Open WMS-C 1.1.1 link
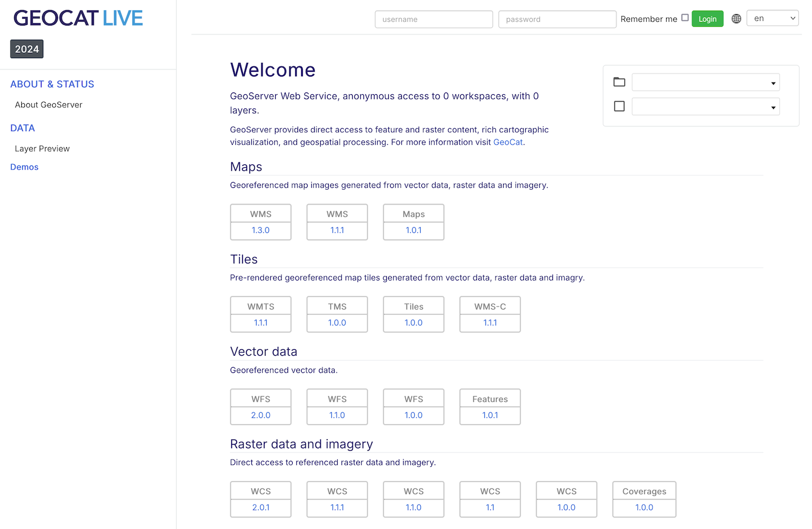The height and width of the screenshot is (529, 812). [490, 323]
